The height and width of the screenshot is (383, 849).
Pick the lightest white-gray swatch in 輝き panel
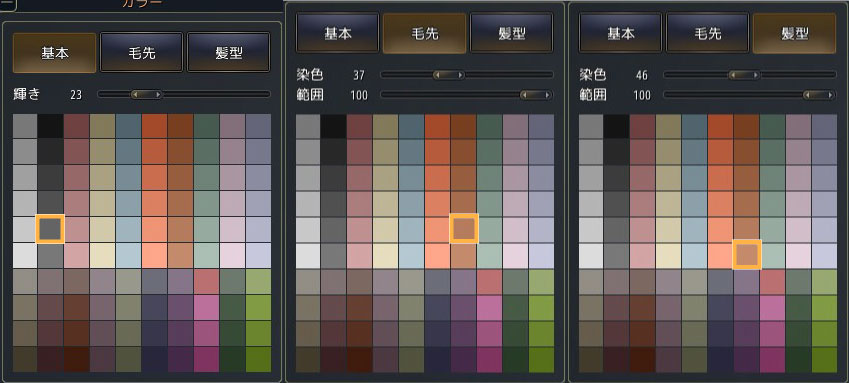pos(24,255)
